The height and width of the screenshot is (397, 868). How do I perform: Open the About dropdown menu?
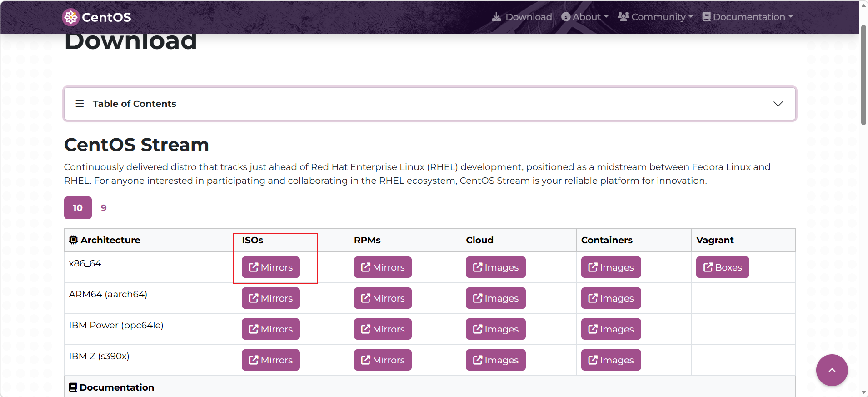(x=585, y=17)
